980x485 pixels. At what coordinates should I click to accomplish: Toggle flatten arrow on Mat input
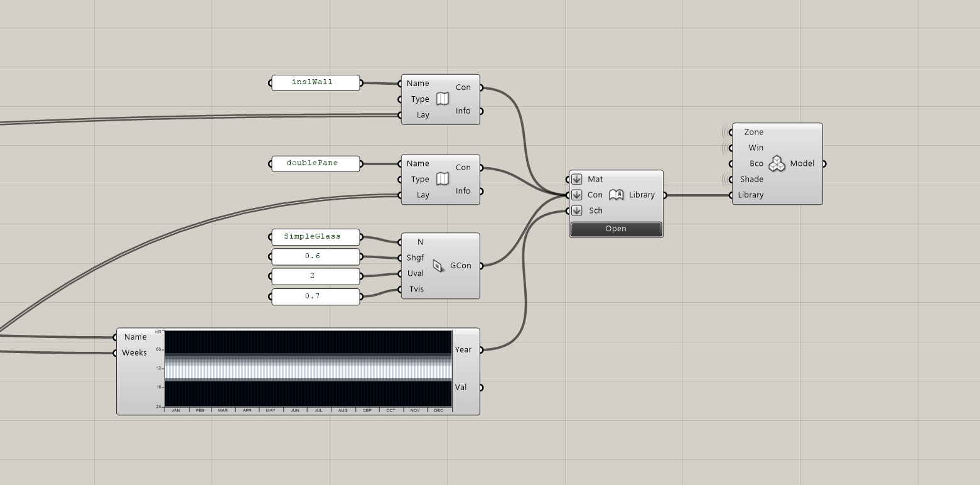coord(577,179)
